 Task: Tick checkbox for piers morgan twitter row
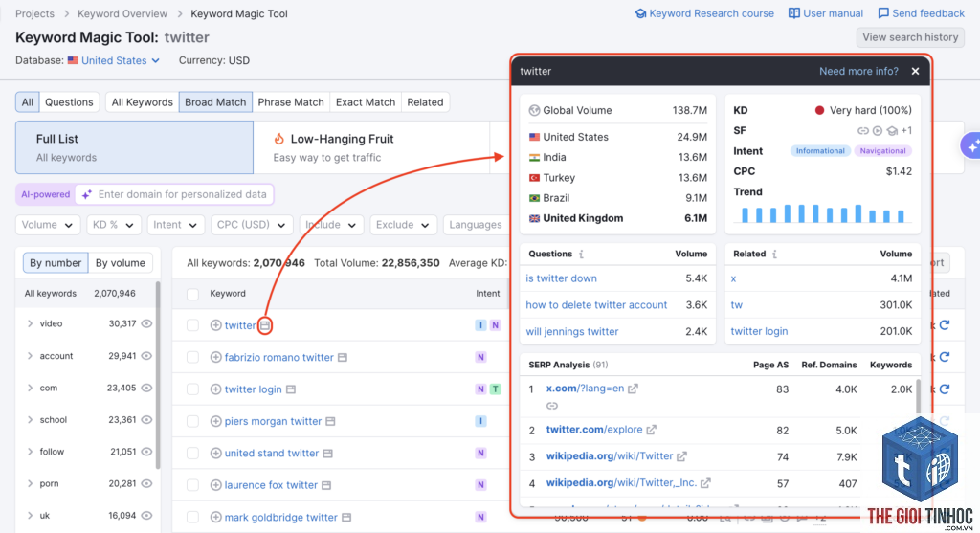click(192, 421)
